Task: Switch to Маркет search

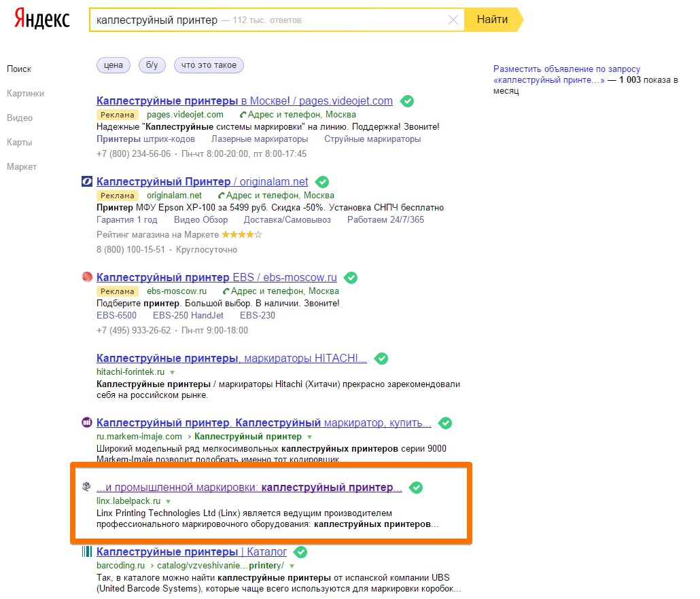Action: click(22, 167)
